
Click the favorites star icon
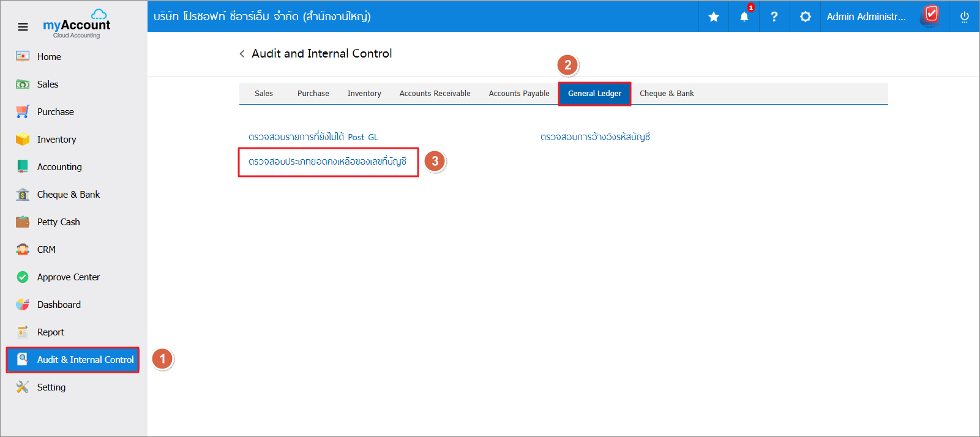click(714, 17)
